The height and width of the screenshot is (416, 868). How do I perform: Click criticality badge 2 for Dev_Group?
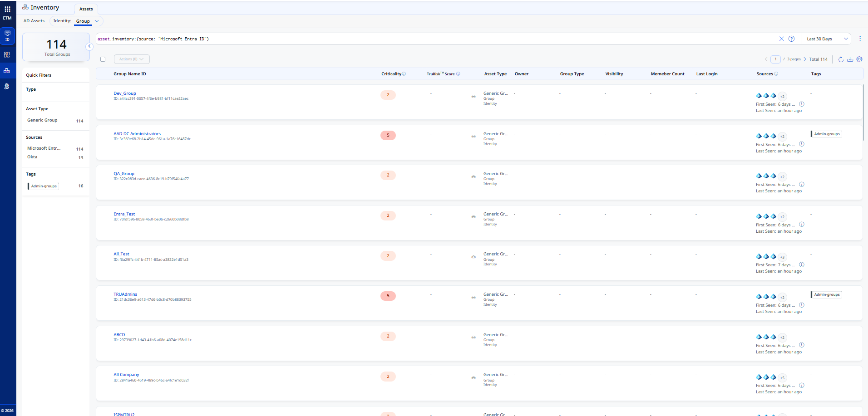[x=388, y=95]
